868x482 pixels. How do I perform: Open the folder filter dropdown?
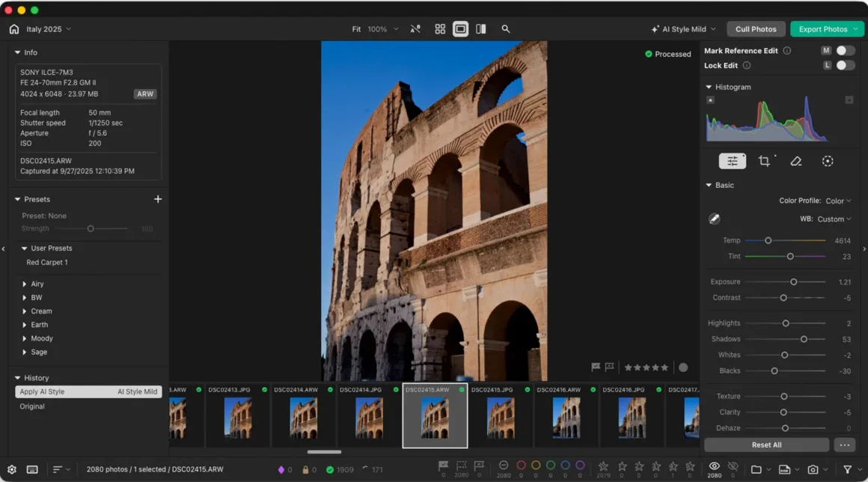(x=761, y=469)
